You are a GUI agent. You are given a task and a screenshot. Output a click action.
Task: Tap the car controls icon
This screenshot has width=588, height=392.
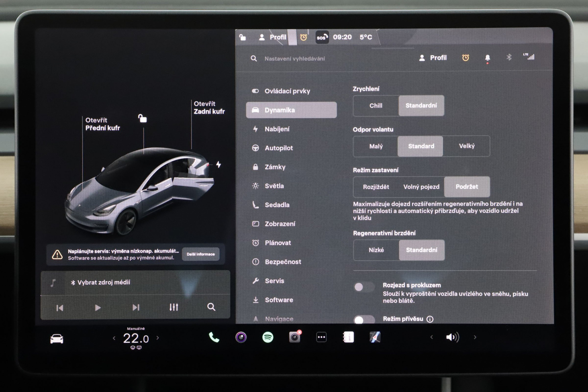point(57,339)
